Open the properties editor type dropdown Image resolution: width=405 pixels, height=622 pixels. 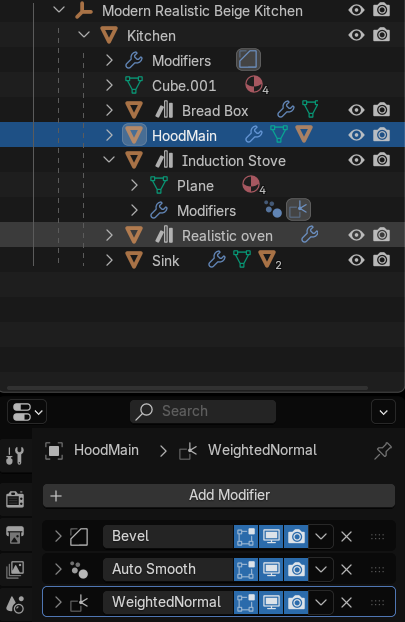pyautogui.click(x=27, y=412)
